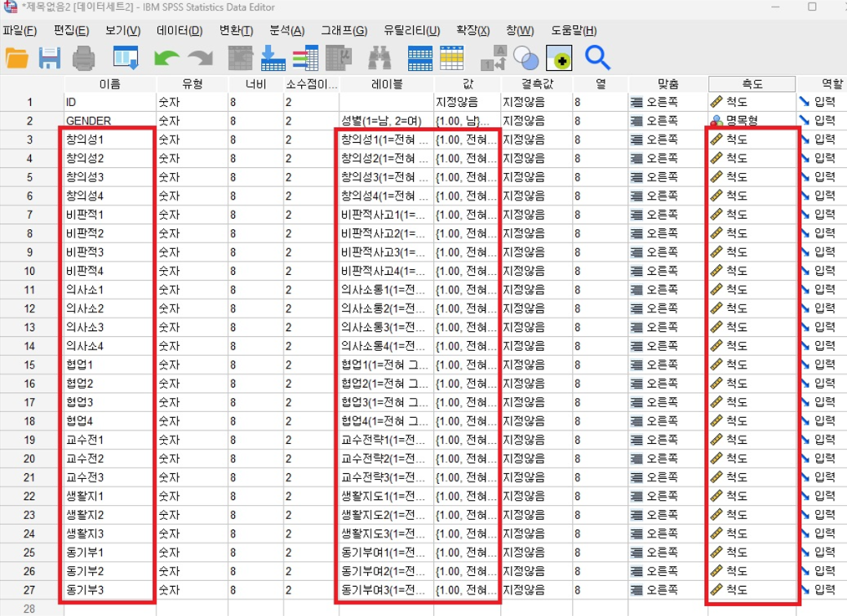847x616 pixels.
Task: Select label cell 교수전략2(1=전...
Action: click(386, 459)
